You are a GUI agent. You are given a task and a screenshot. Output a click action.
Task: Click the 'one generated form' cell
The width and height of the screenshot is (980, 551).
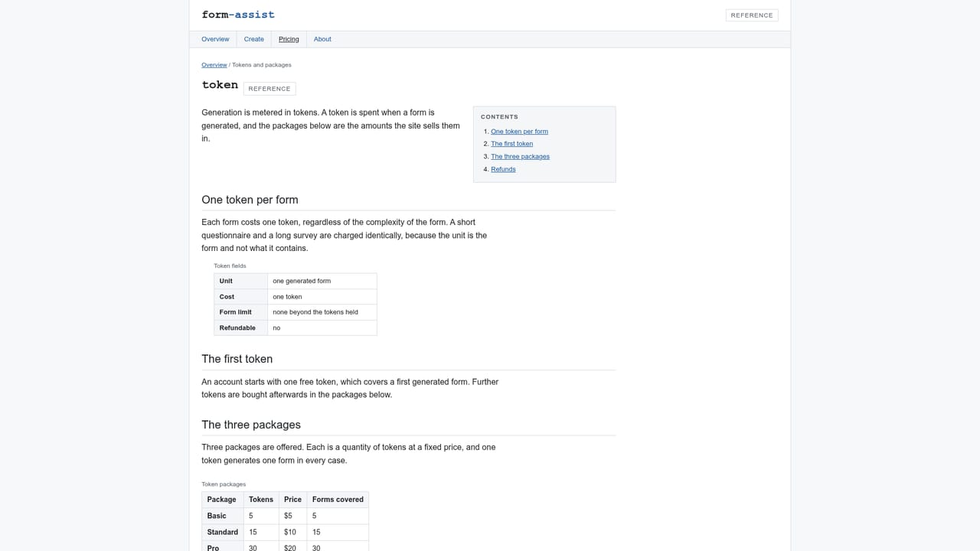click(x=322, y=281)
